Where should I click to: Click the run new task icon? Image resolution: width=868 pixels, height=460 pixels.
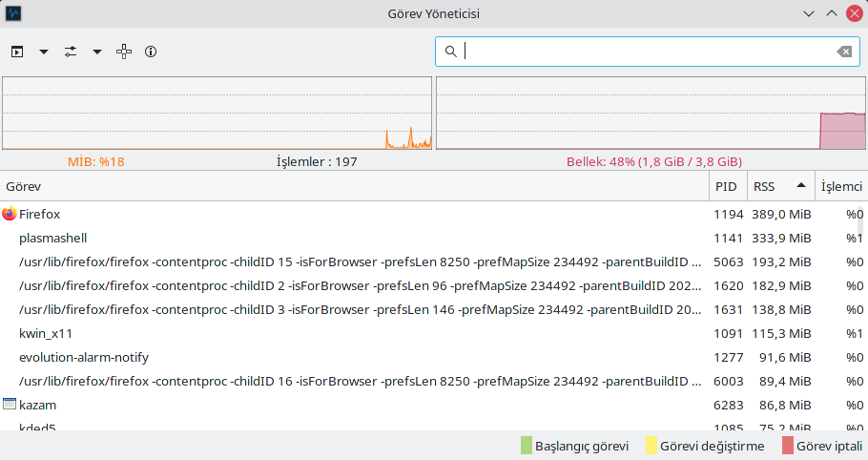click(17, 52)
